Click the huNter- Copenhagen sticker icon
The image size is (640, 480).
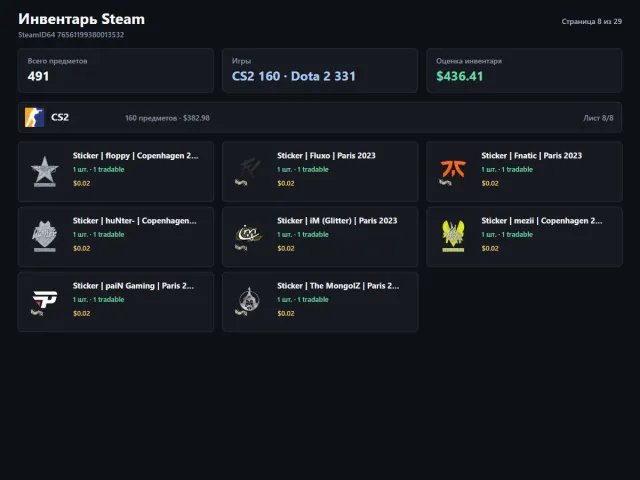[44, 236]
